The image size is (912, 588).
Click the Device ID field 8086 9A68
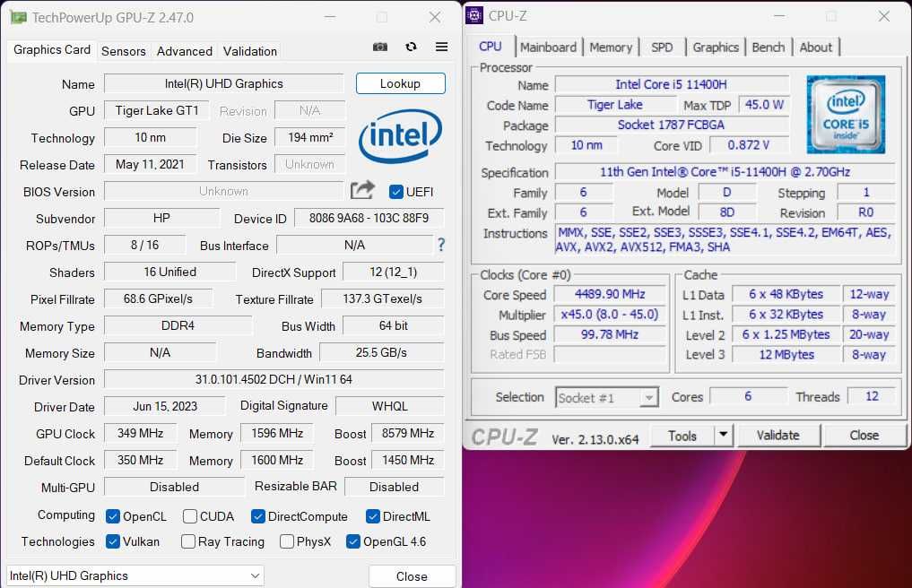click(x=369, y=218)
